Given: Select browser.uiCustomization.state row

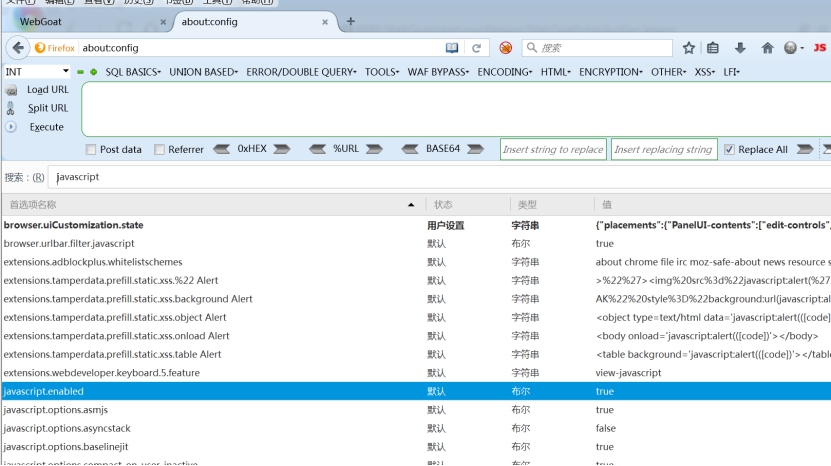Looking at the screenshot, I should tap(417, 225).
